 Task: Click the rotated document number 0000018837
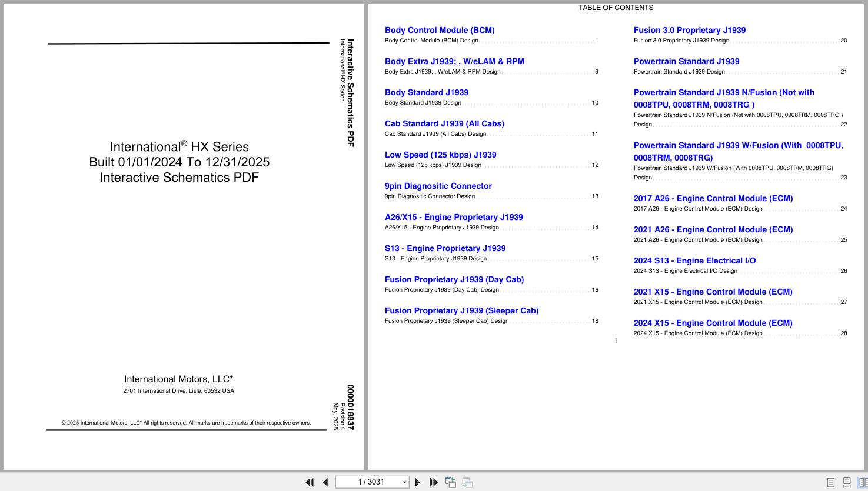350,408
